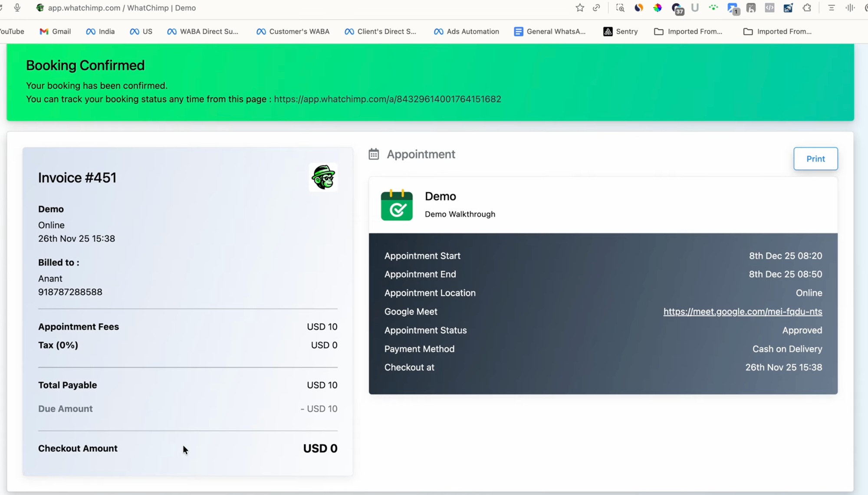The width and height of the screenshot is (868, 495).
Task: Open the booking tracking URL link
Action: [x=388, y=99]
